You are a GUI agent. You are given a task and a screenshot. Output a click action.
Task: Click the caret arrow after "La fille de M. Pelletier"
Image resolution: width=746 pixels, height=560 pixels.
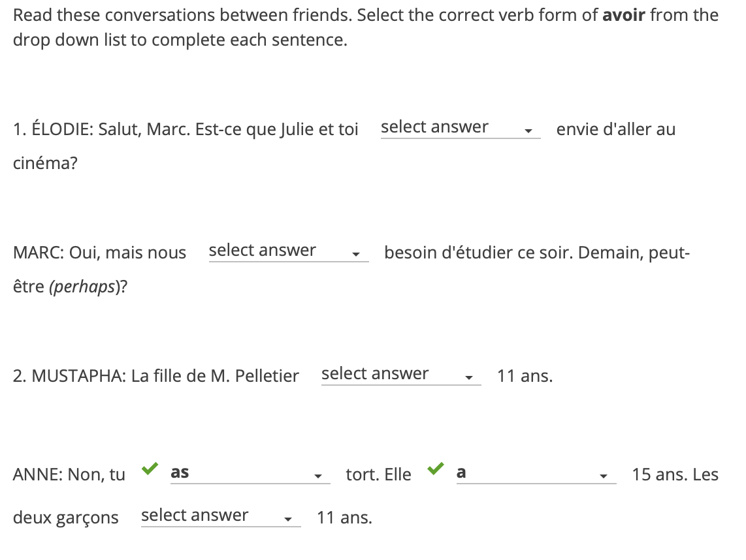coord(468,378)
